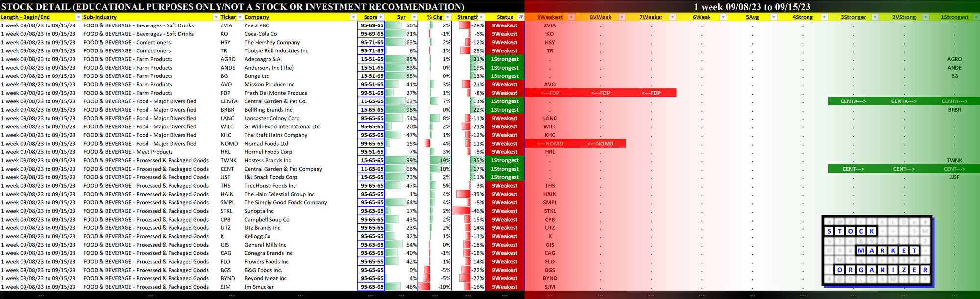Click the '<---FDP' cell under 7Weaker
Image resolution: width=980 pixels, height=299 pixels.
click(x=652, y=93)
